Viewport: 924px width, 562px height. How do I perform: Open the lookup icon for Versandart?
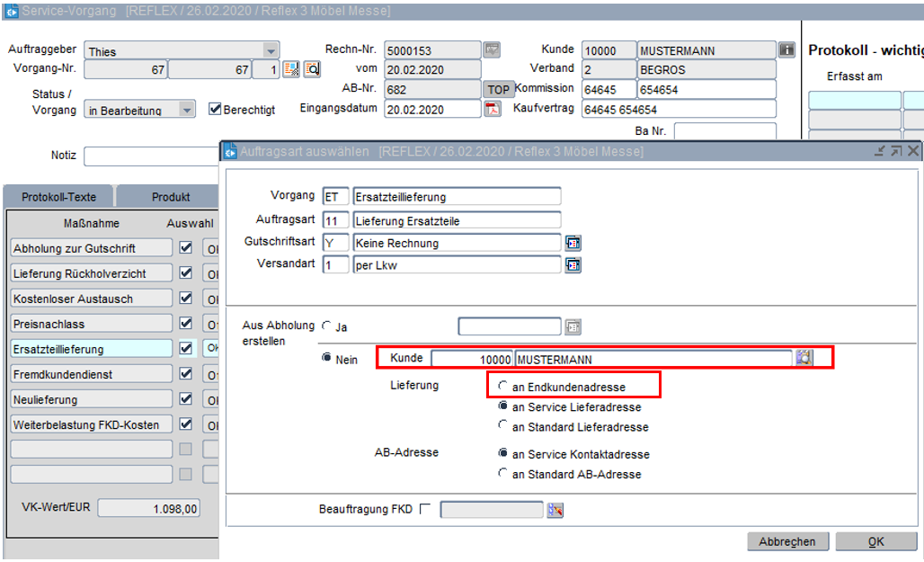(573, 265)
